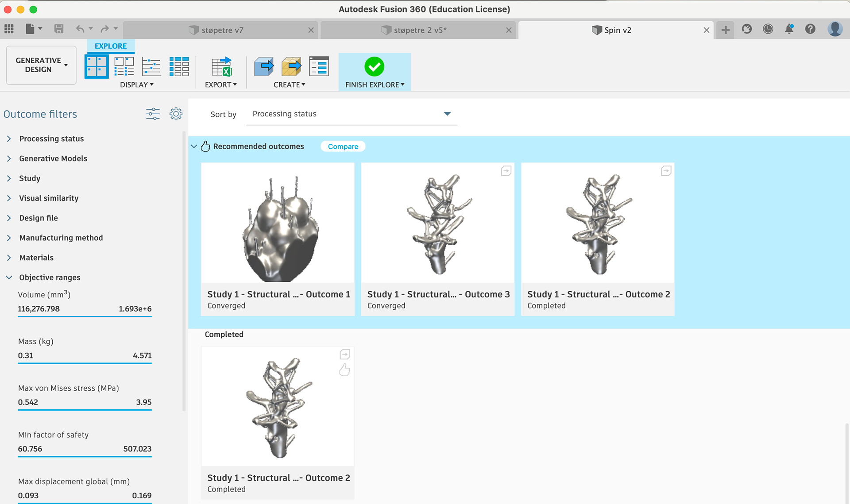
Task: Open the DISPLAY menu
Action: (137, 85)
